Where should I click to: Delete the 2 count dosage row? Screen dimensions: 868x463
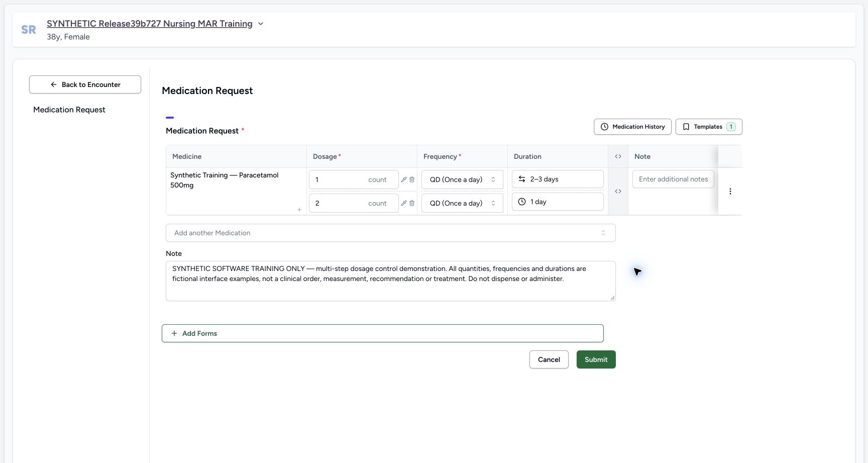coord(412,203)
